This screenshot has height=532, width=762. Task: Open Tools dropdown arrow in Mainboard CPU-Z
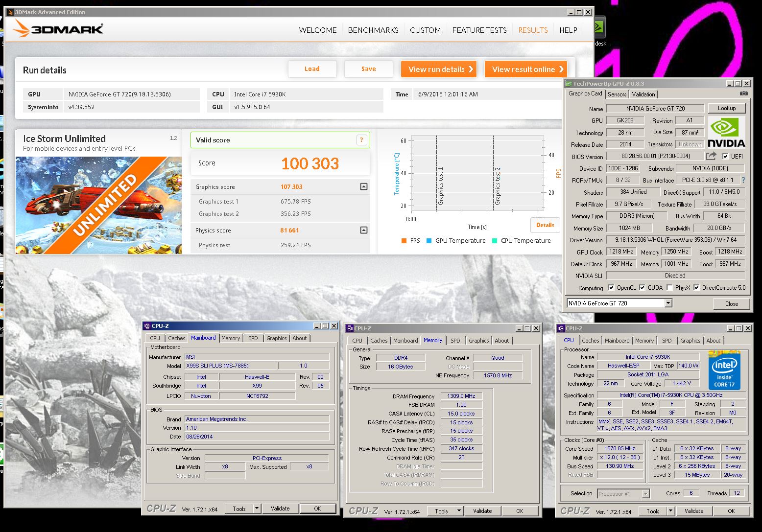pos(257,509)
